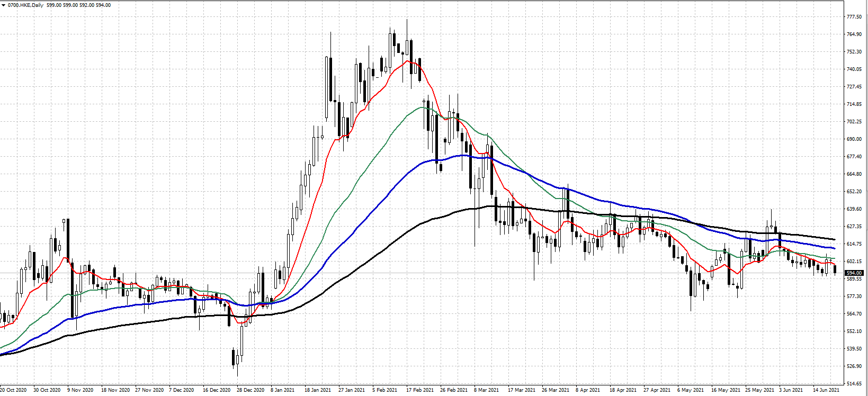The height and width of the screenshot is (396, 868).
Task: Click the small triangle before 0700.HKE title
Action: (x=3, y=5)
